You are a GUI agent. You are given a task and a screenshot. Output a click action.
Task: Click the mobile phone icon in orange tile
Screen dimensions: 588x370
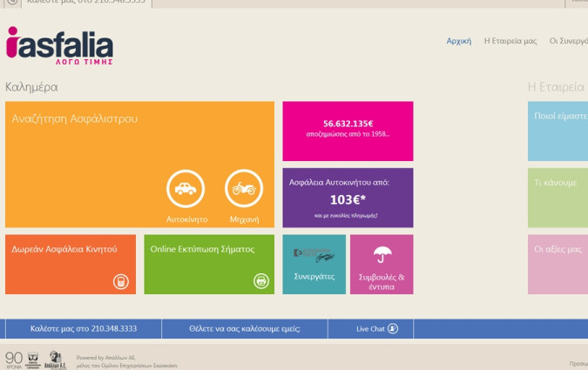click(121, 281)
